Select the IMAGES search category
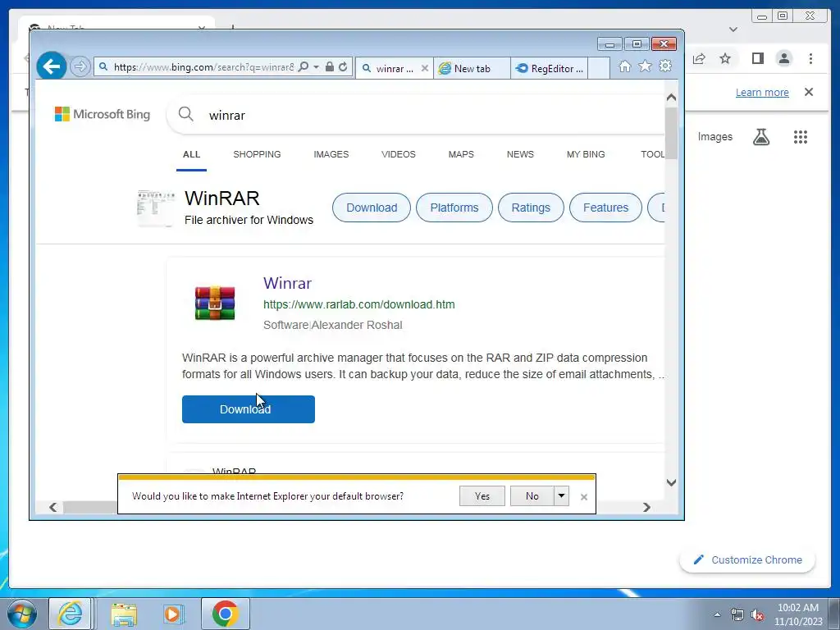The image size is (840, 630). coord(331,154)
